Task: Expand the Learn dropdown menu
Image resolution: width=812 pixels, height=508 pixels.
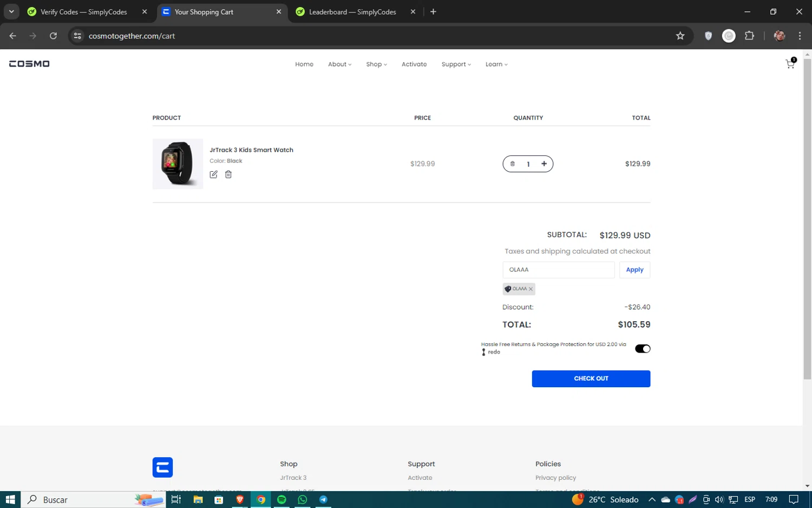Action: 496,64
